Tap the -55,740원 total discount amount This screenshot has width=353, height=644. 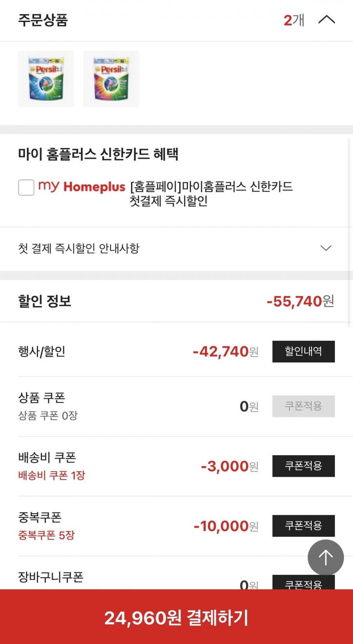[x=300, y=301]
